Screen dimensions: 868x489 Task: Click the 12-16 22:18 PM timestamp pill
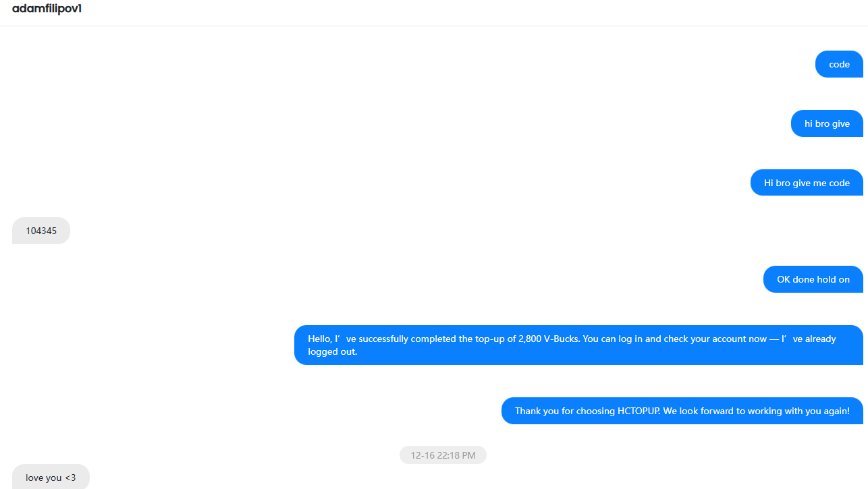(x=443, y=455)
